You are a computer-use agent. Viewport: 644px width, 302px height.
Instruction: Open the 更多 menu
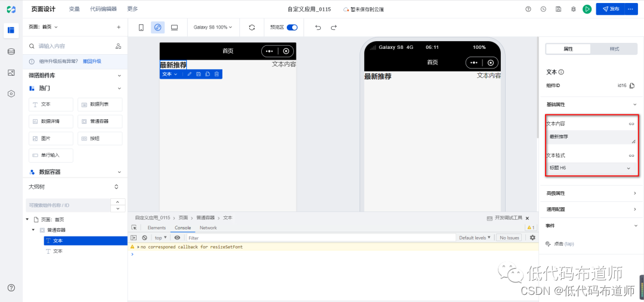click(x=132, y=8)
